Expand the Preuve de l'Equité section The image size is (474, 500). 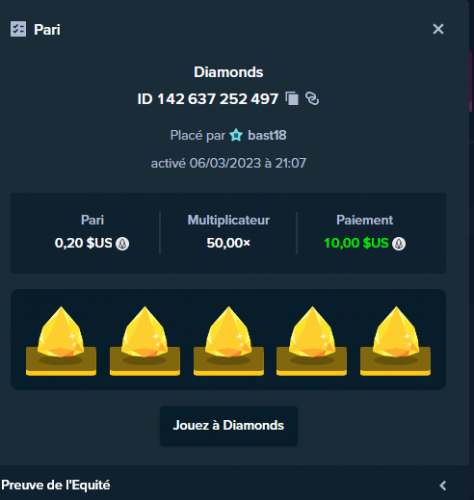point(443,485)
